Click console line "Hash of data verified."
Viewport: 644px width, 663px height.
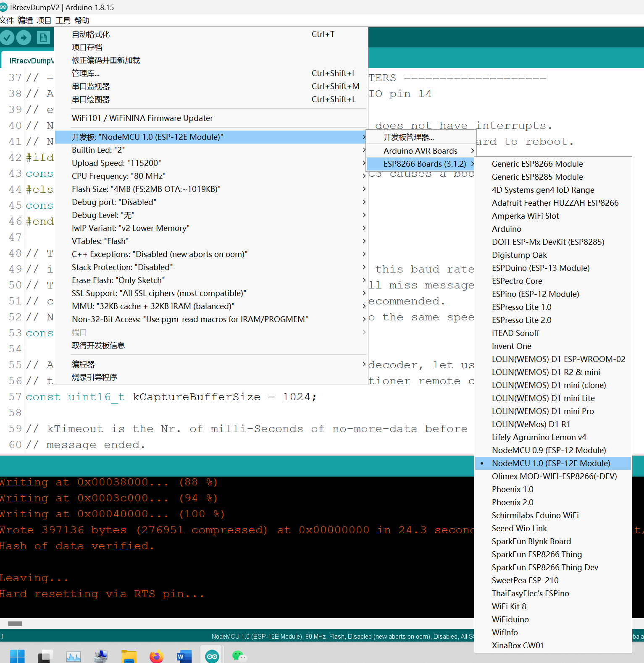[77, 546]
